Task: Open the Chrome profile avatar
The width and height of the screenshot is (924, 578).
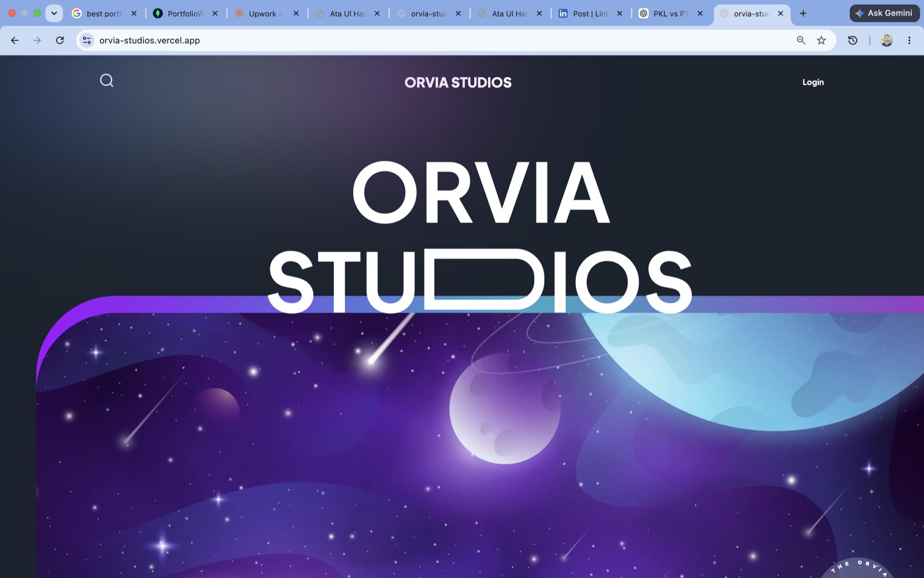Action: pyautogui.click(x=886, y=40)
